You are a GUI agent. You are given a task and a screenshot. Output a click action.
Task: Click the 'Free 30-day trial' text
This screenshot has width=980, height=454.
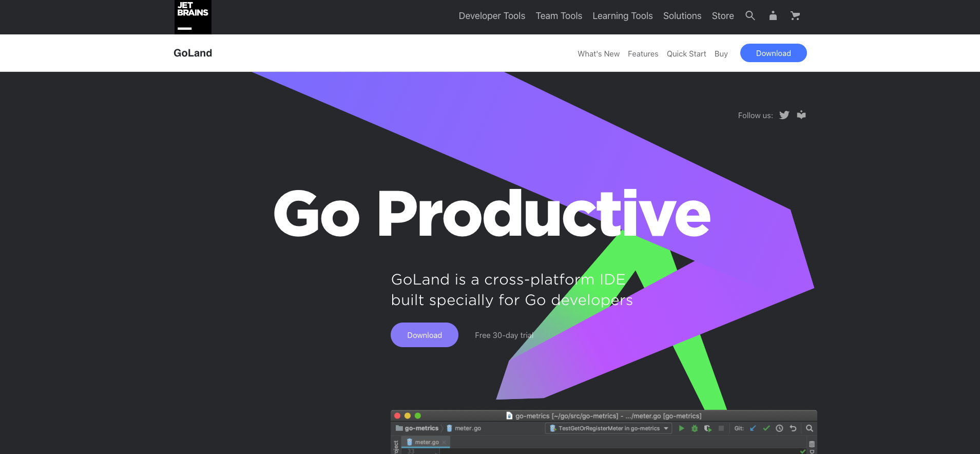(504, 335)
